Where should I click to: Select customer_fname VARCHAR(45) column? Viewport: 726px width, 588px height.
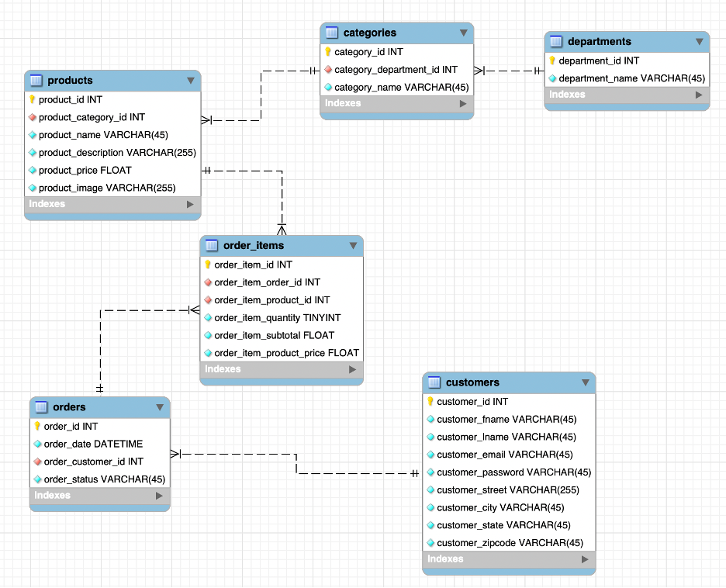(509, 420)
